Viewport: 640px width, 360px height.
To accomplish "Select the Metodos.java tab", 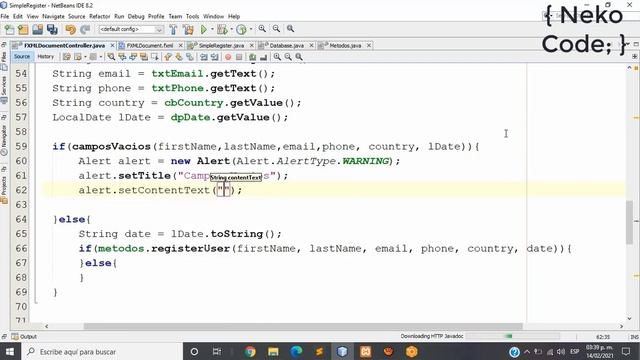I will tap(345, 46).
